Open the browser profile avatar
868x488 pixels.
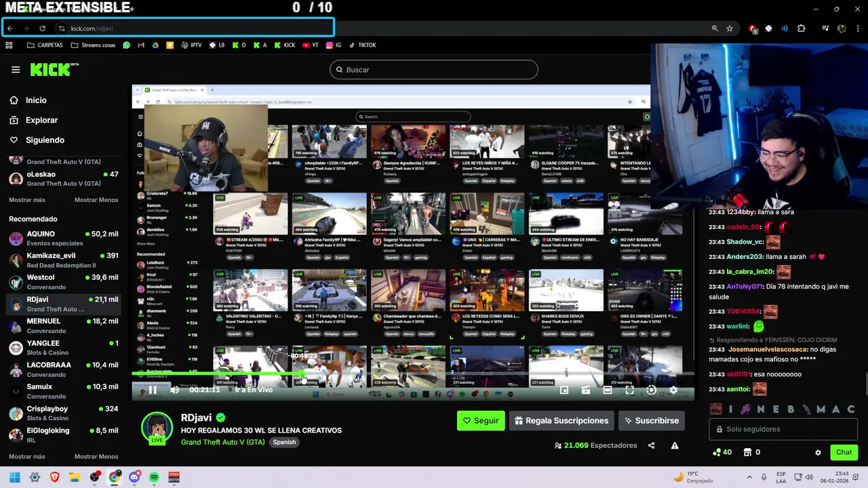point(842,28)
